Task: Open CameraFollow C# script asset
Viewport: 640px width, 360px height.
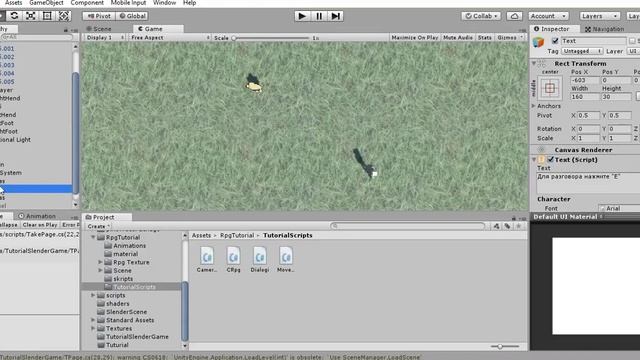Action: 207,260
